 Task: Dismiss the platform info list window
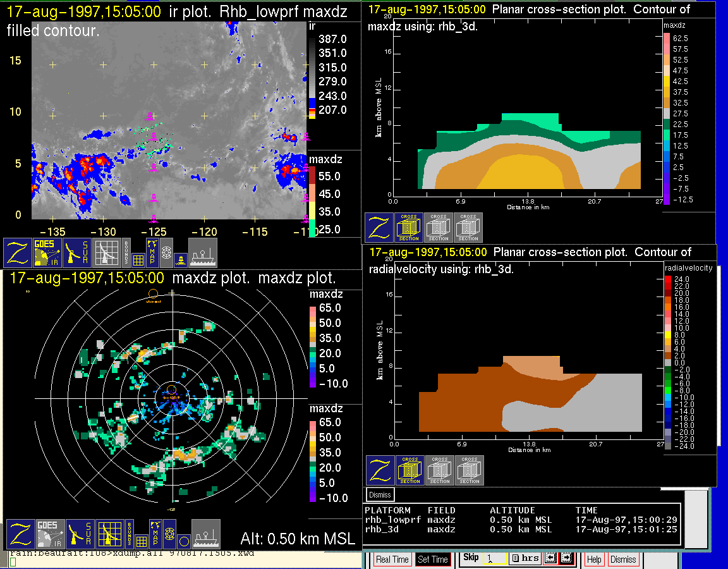[x=380, y=494]
